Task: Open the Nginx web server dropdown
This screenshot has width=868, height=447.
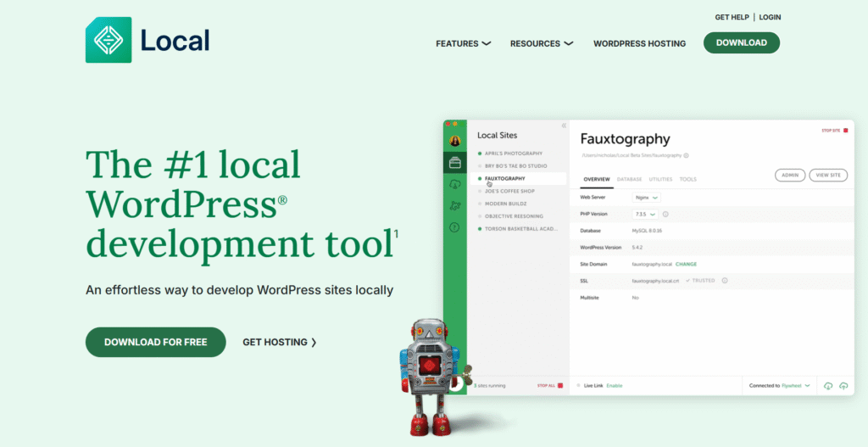Action: click(647, 197)
